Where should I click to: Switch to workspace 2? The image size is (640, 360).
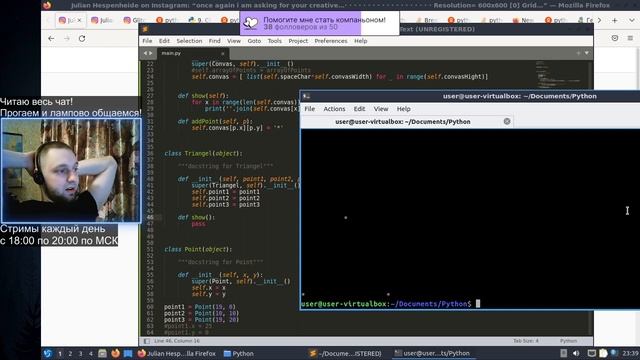point(70,353)
